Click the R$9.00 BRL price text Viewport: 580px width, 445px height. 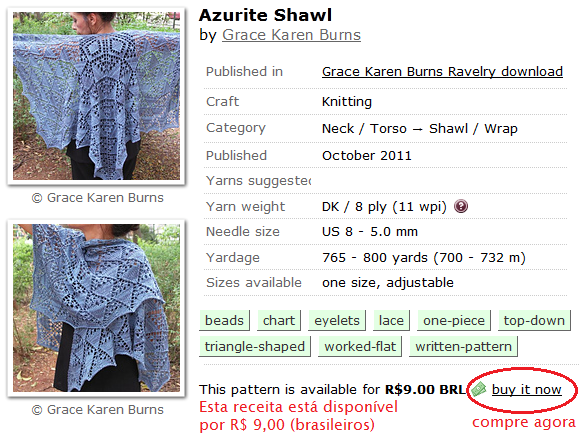tap(425, 390)
